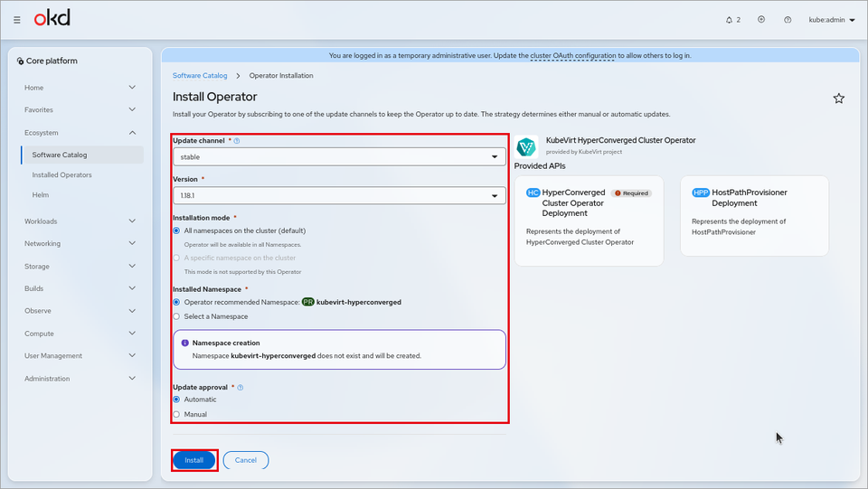The image size is (868, 489).
Task: Open Installed Operators in the sidebar
Action: coord(62,174)
